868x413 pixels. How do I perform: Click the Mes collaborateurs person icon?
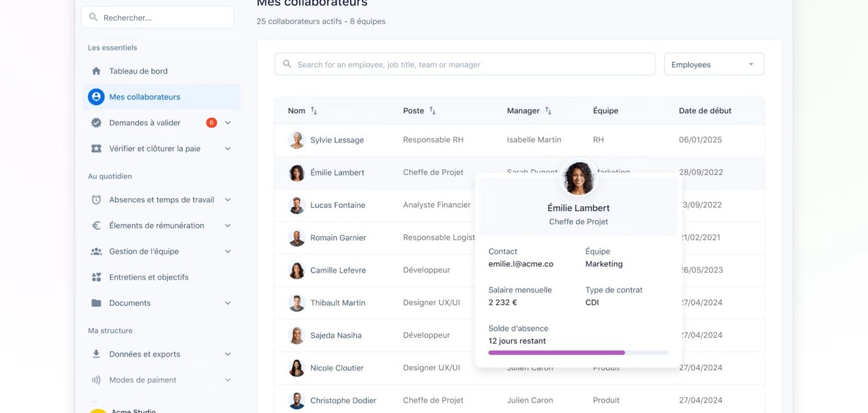pos(97,97)
